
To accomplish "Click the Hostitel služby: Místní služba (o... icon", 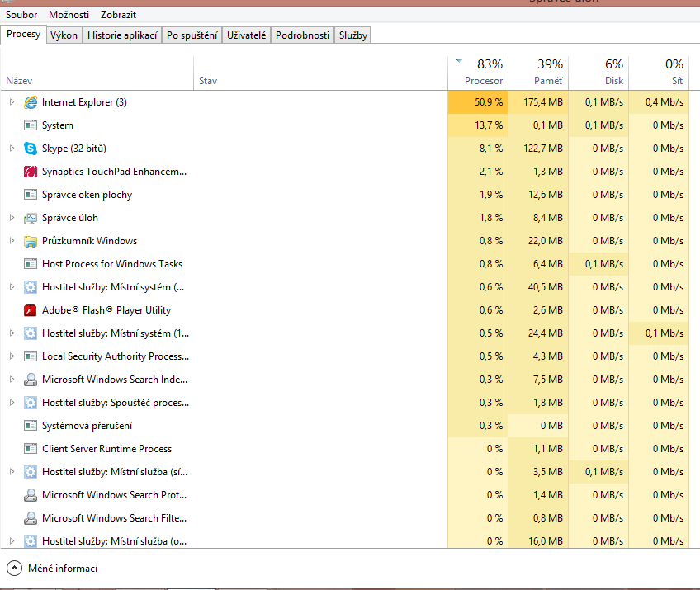I will pyautogui.click(x=31, y=541).
